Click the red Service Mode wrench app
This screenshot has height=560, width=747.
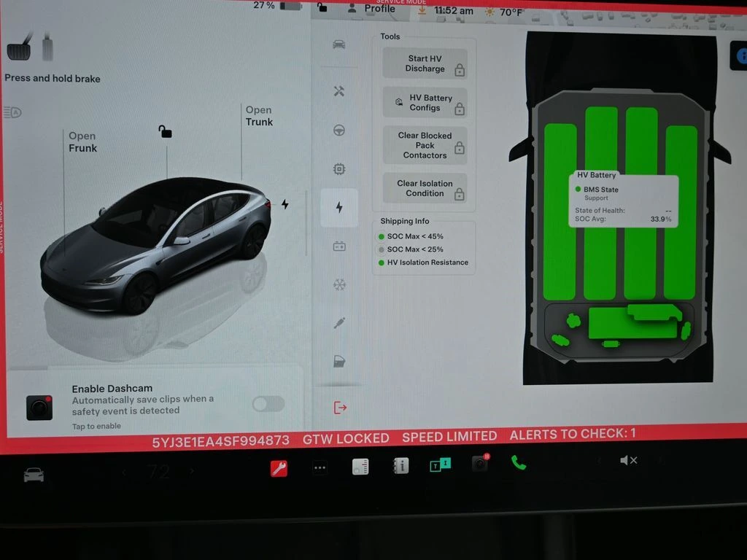point(279,468)
